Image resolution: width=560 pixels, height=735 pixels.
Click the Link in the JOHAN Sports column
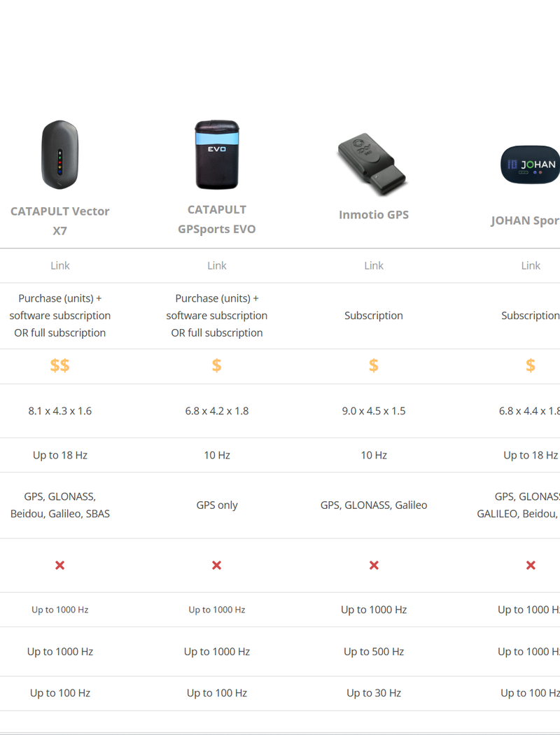tap(530, 265)
